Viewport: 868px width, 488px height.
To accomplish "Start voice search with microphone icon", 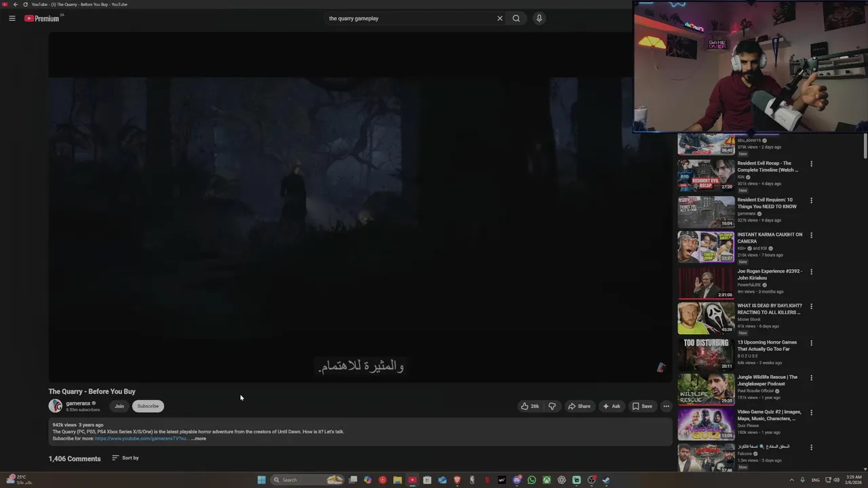I will [539, 18].
